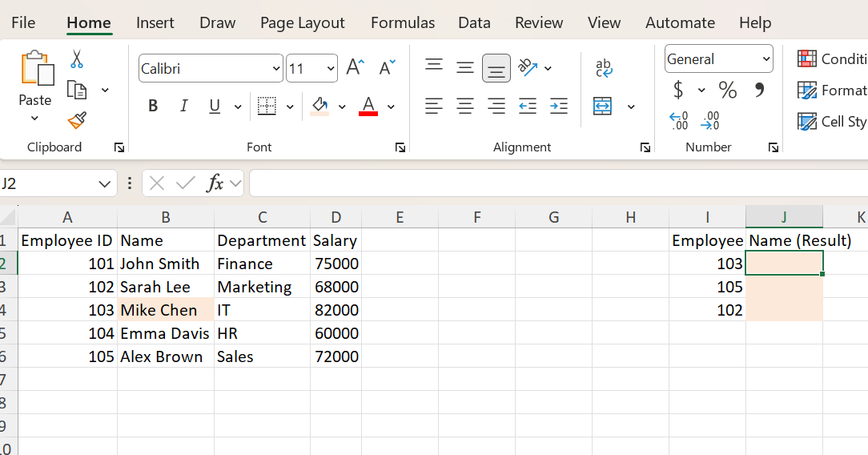Switch to the Data tab

(474, 22)
